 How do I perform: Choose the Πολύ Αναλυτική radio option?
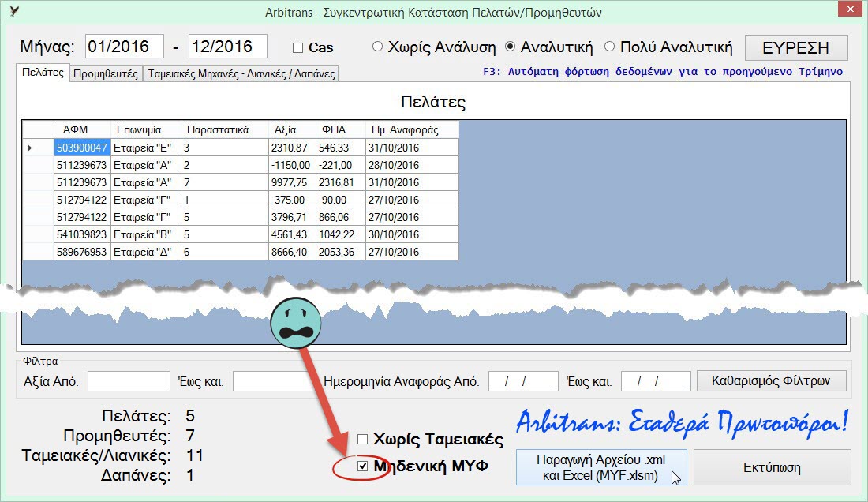click(x=609, y=47)
